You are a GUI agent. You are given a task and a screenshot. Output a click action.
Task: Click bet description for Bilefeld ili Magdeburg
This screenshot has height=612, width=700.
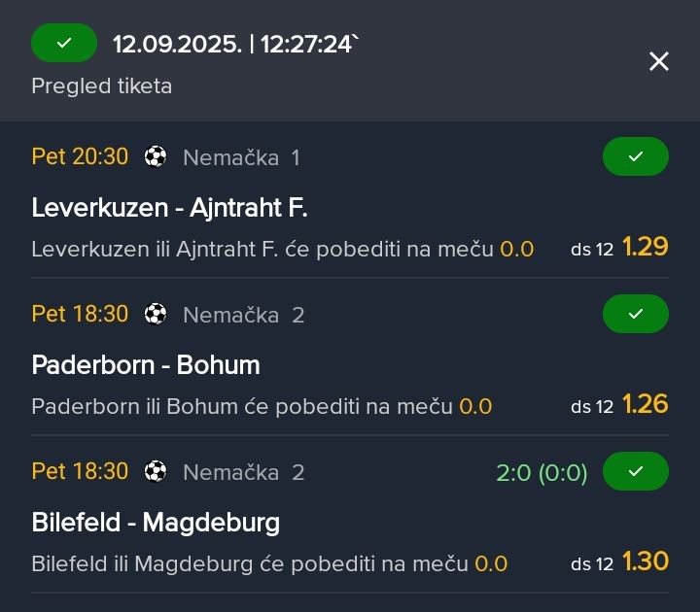pos(269,563)
